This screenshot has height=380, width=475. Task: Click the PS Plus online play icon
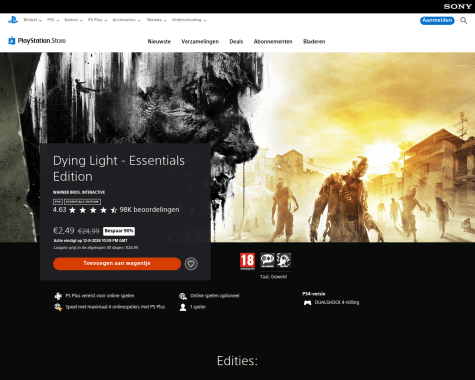pos(58,296)
